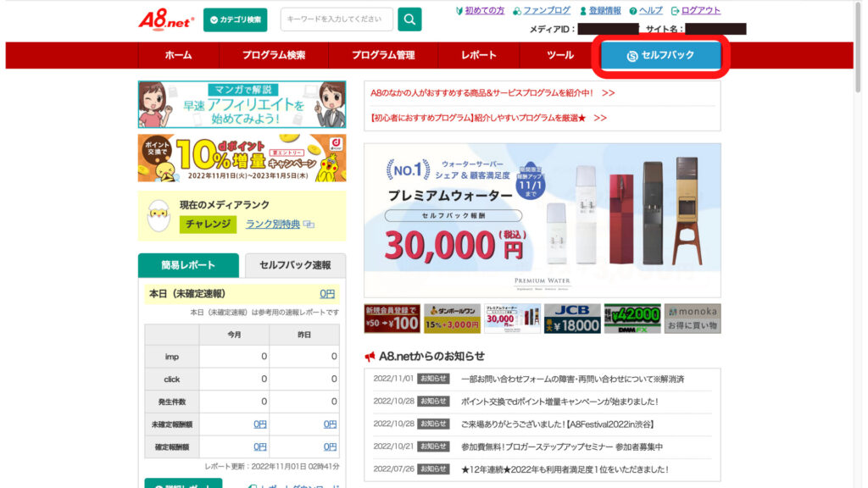Screen dimensions: 868x488
Task: Click the A8.netからのお知らせ megaphone icon
Action: click(x=370, y=357)
